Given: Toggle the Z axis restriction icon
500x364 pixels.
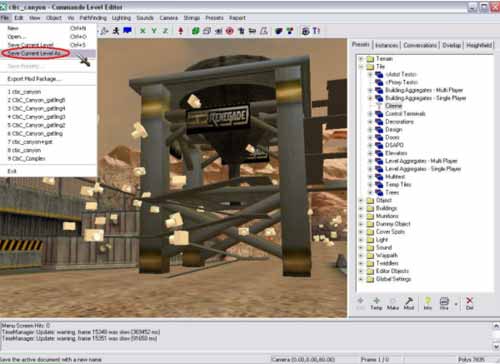Looking at the screenshot, I should [x=165, y=31].
